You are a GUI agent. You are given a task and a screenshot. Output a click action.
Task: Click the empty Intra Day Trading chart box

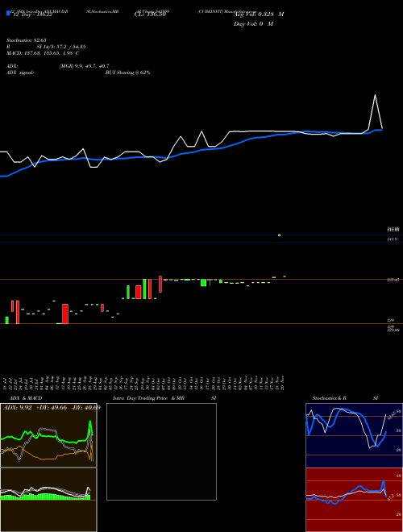tap(161, 451)
